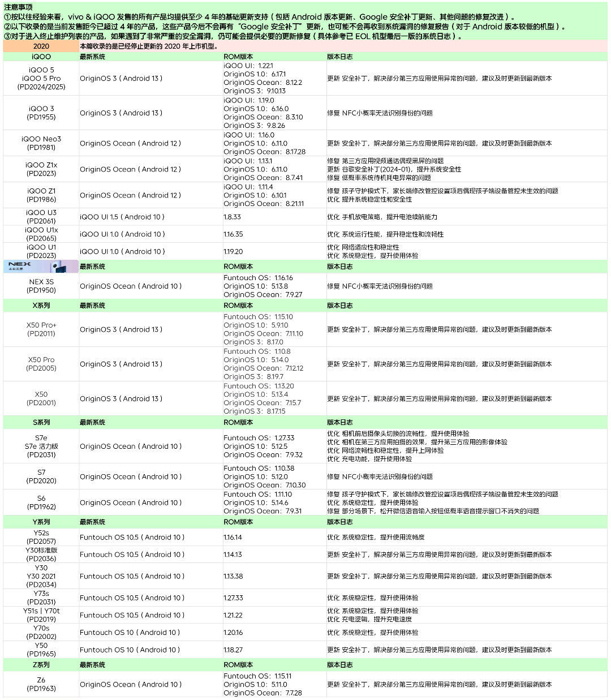This screenshot has width=611, height=700.
Task: Select the X系列 section header
Action: click(x=41, y=306)
